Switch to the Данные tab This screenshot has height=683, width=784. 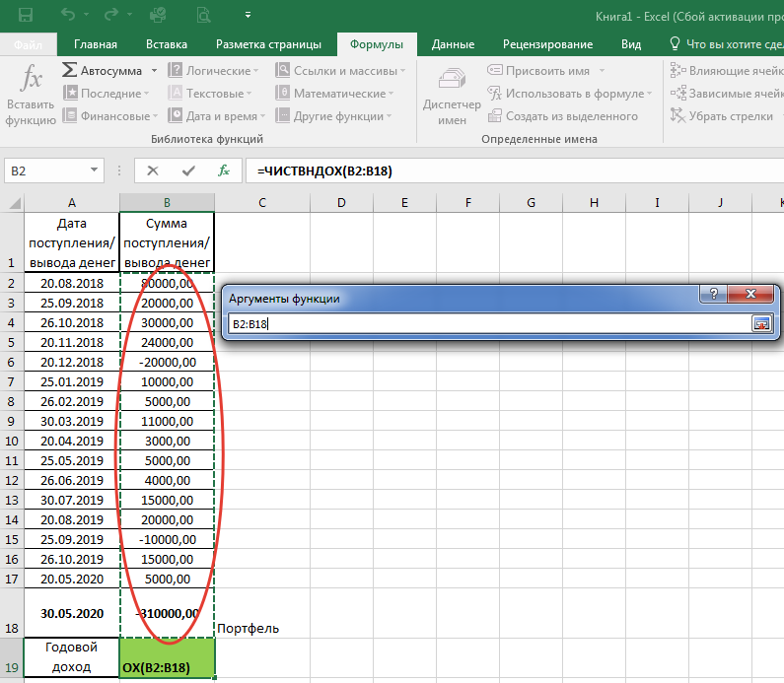[453, 44]
